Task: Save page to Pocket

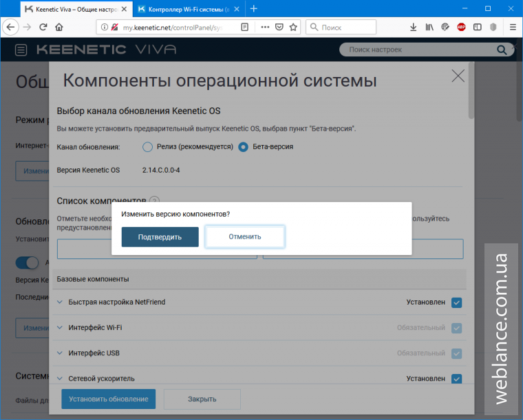Action: [x=279, y=27]
